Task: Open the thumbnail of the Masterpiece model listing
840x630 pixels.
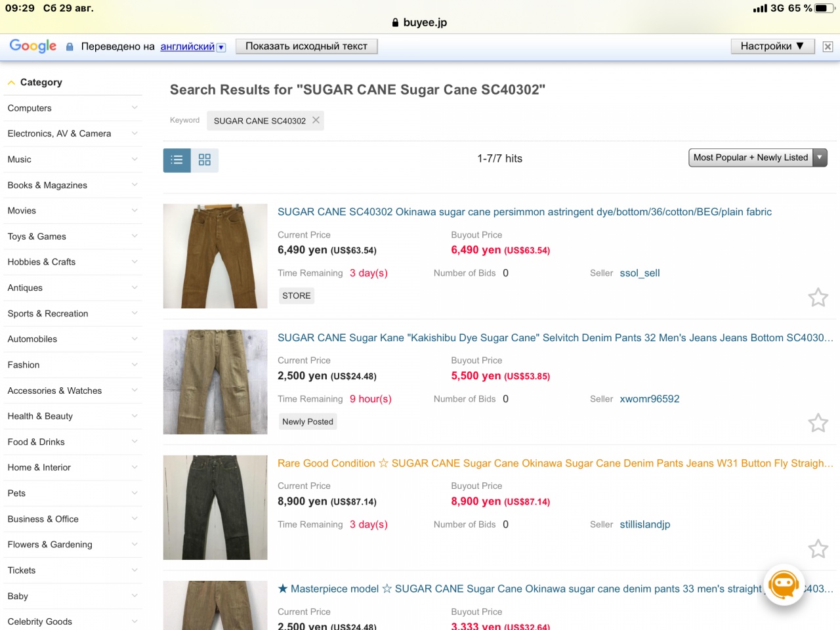Action: 215,605
